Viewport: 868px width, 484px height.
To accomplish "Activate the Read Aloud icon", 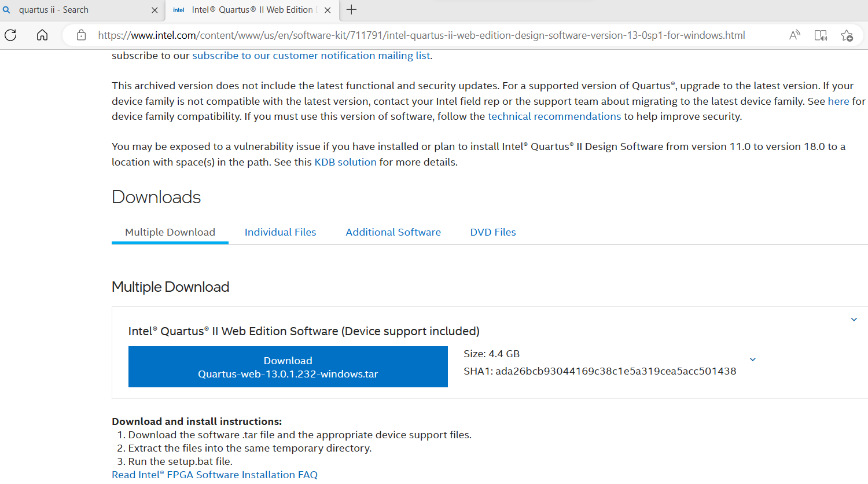I will [x=795, y=35].
